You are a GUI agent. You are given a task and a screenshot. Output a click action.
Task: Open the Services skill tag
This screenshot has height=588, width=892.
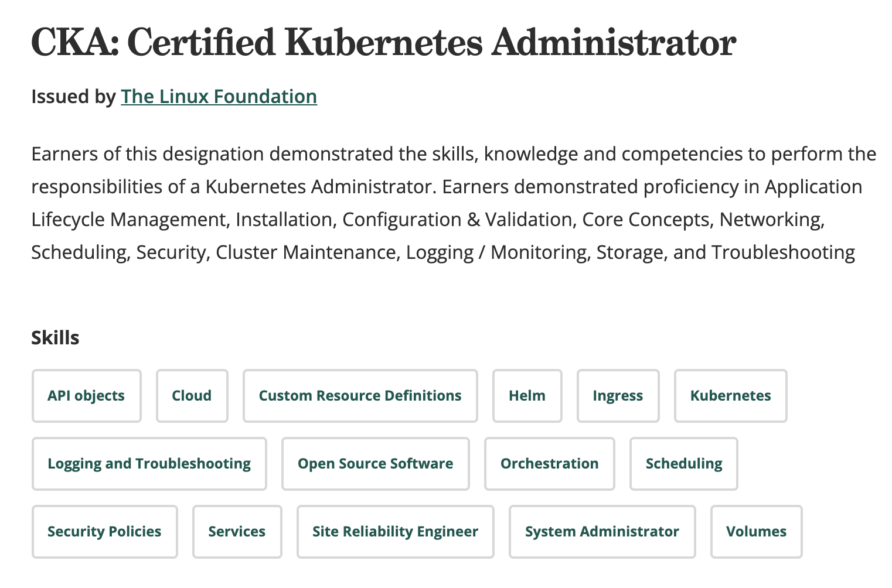pos(237,532)
